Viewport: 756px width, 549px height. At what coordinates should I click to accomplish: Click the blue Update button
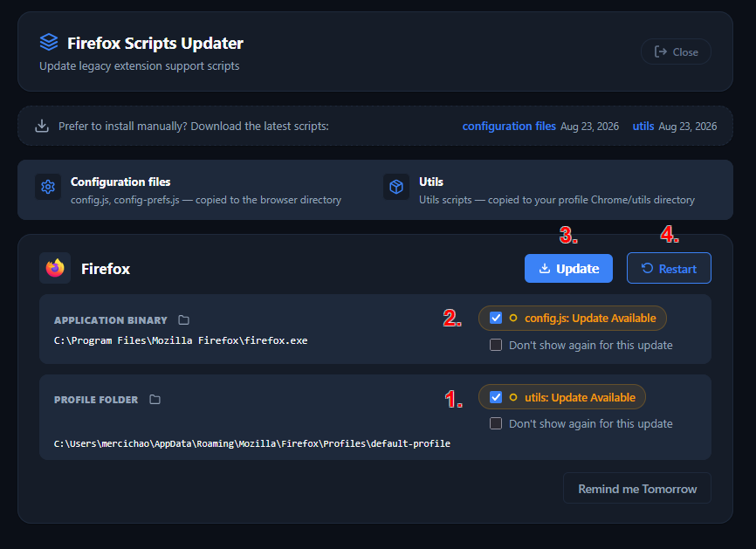pyautogui.click(x=568, y=269)
